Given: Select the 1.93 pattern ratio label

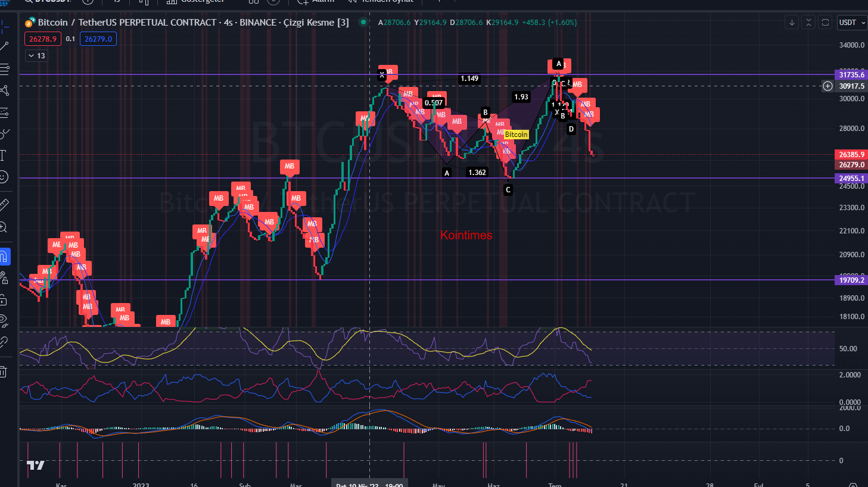Looking at the screenshot, I should pos(521,97).
